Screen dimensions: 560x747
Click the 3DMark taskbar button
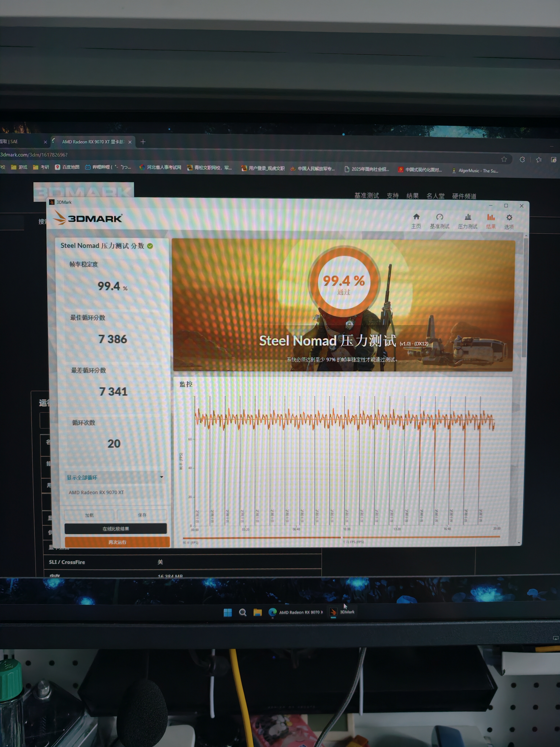click(x=342, y=612)
